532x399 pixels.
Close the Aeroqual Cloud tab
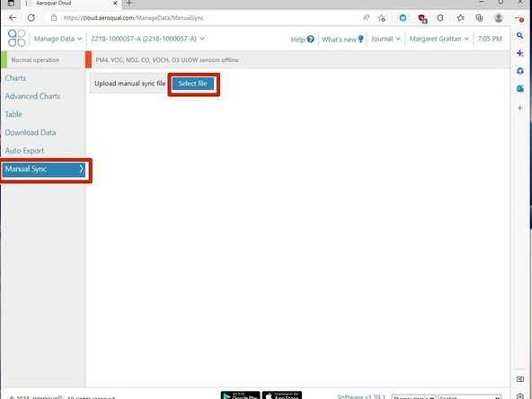tap(115, 3)
